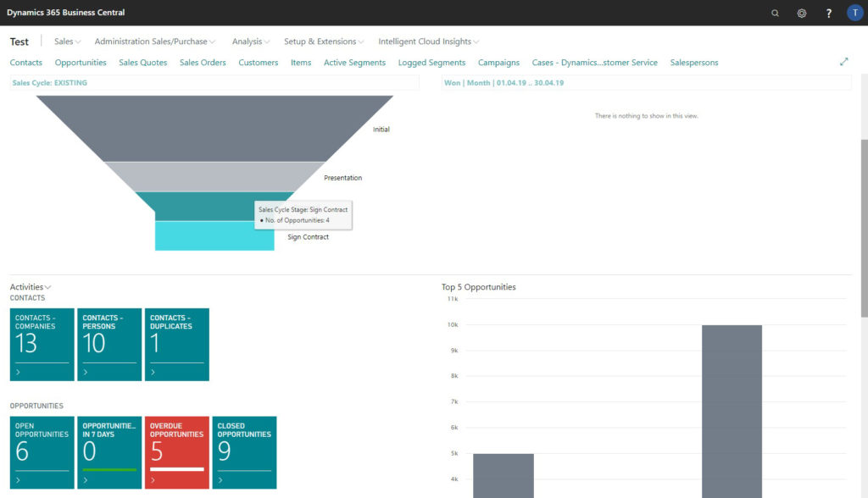The width and height of the screenshot is (868, 498).
Task: Expand the Activities dropdown
Action: click(x=31, y=286)
